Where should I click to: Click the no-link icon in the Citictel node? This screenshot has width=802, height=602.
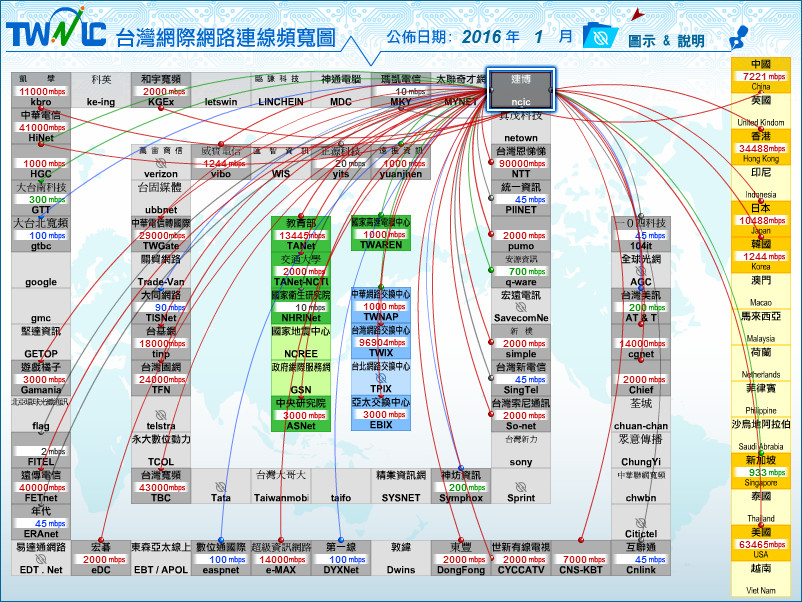tap(640, 521)
